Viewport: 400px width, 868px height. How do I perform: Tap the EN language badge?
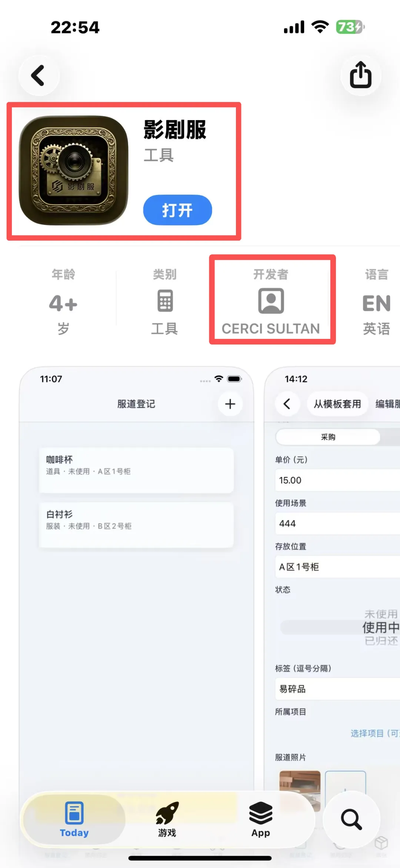coord(377,304)
